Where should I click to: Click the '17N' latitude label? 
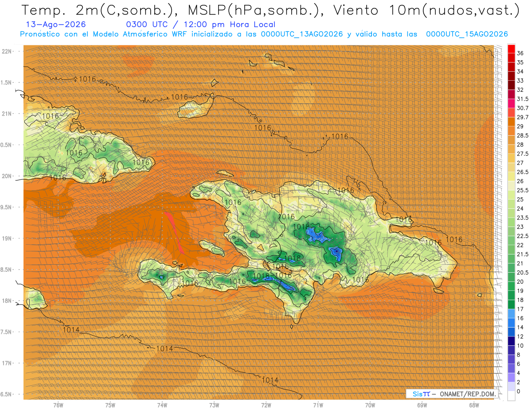(x=7, y=363)
